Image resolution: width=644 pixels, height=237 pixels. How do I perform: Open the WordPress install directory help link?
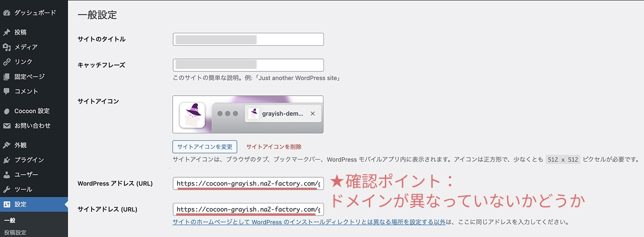(309, 222)
